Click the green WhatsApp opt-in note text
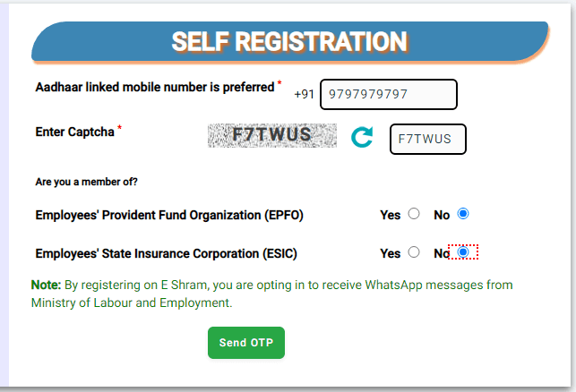 coord(271,294)
